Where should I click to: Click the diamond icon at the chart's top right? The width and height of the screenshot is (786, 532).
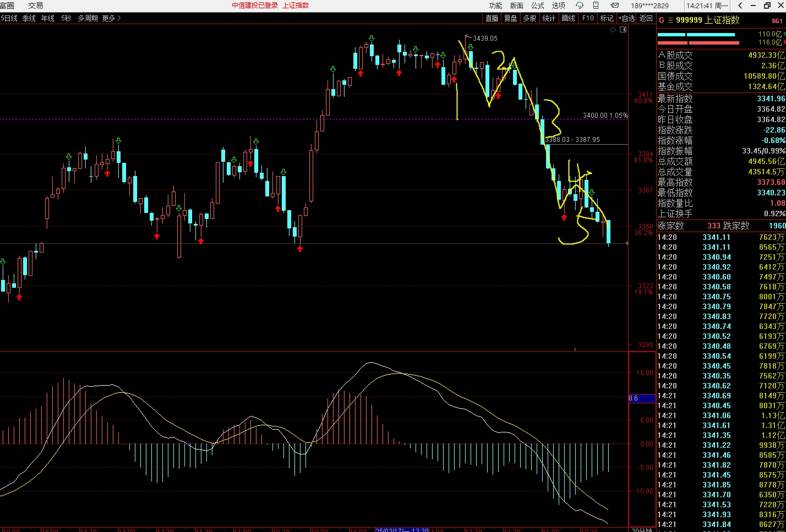click(613, 30)
